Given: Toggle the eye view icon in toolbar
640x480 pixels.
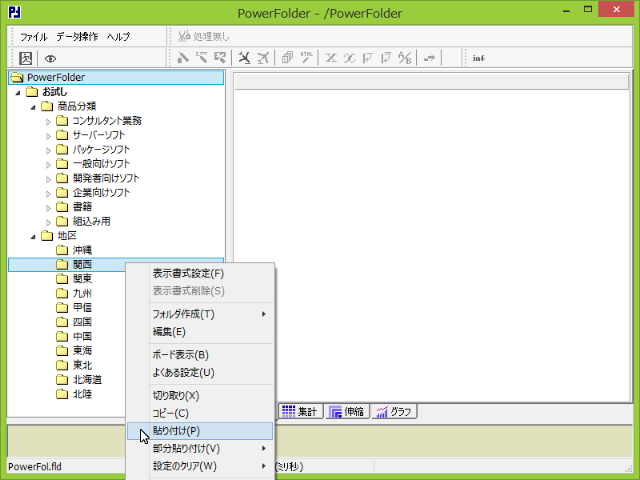Looking at the screenshot, I should click(x=50, y=59).
